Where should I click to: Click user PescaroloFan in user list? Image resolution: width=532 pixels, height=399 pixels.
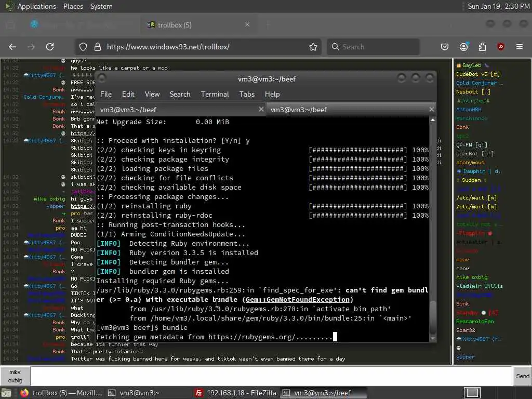(475, 321)
